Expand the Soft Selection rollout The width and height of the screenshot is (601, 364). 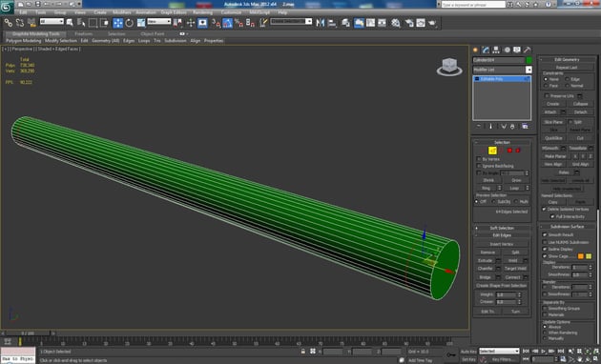tap(502, 228)
